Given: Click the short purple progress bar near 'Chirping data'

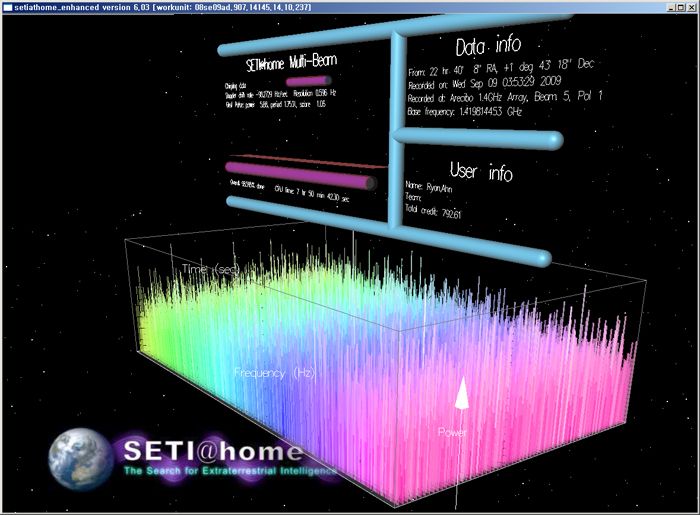Looking at the screenshot, I should point(308,81).
